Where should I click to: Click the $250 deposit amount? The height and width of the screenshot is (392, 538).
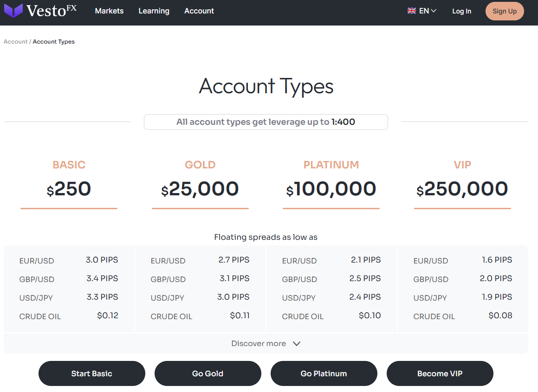(69, 189)
